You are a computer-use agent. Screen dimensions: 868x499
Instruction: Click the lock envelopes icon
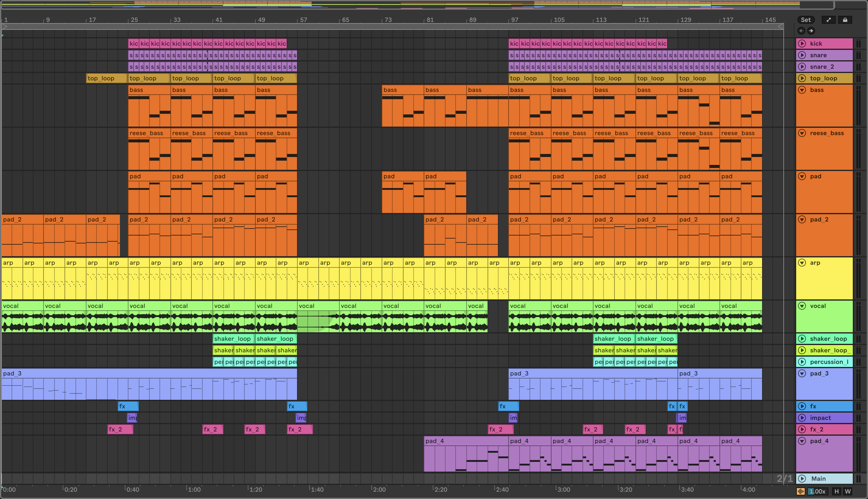click(x=845, y=20)
